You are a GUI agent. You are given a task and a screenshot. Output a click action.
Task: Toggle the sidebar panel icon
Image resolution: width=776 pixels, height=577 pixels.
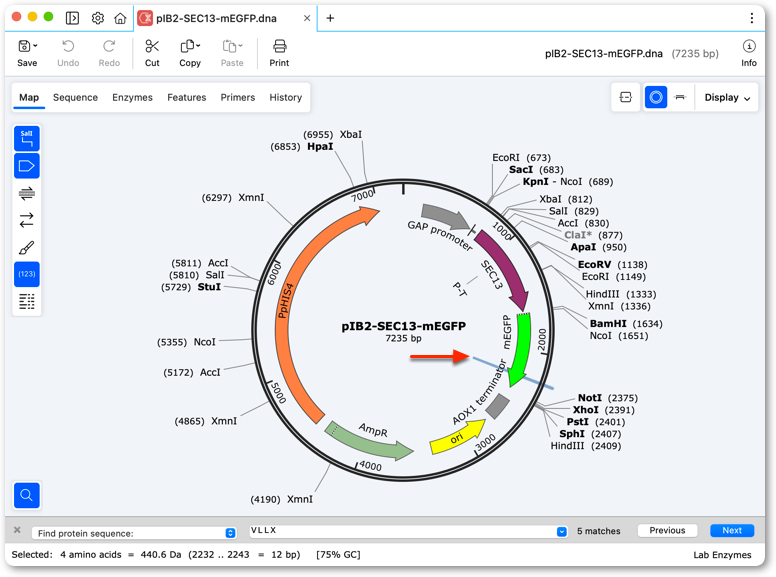pos(72,18)
